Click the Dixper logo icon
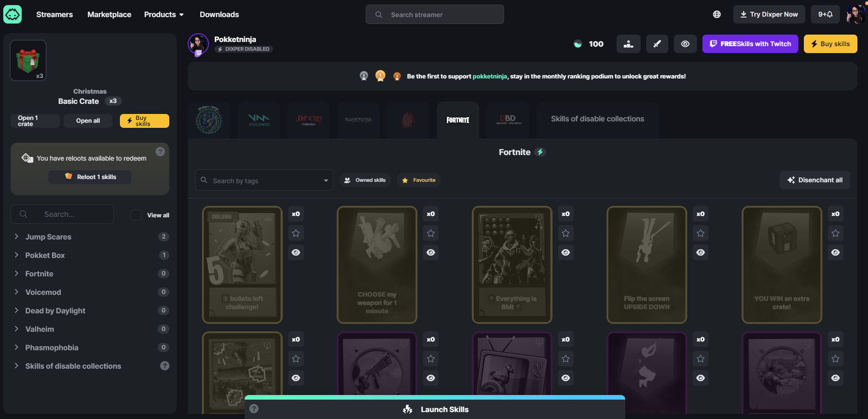This screenshot has width=868, height=419. click(12, 14)
